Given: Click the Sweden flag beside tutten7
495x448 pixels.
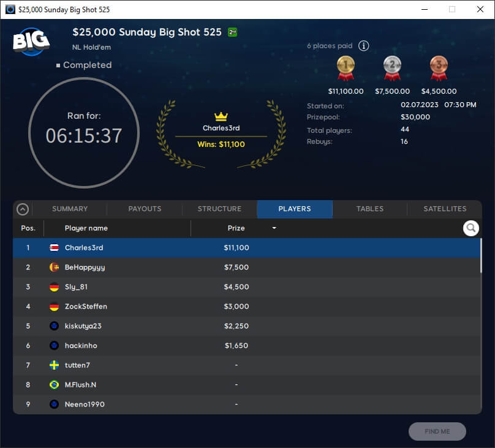Looking at the screenshot, I should (x=54, y=365).
